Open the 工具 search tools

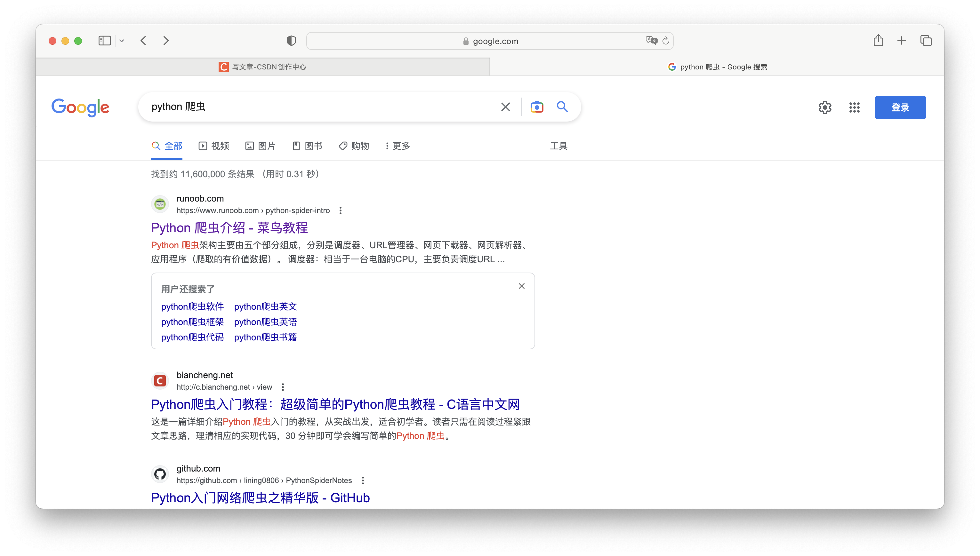tap(558, 146)
